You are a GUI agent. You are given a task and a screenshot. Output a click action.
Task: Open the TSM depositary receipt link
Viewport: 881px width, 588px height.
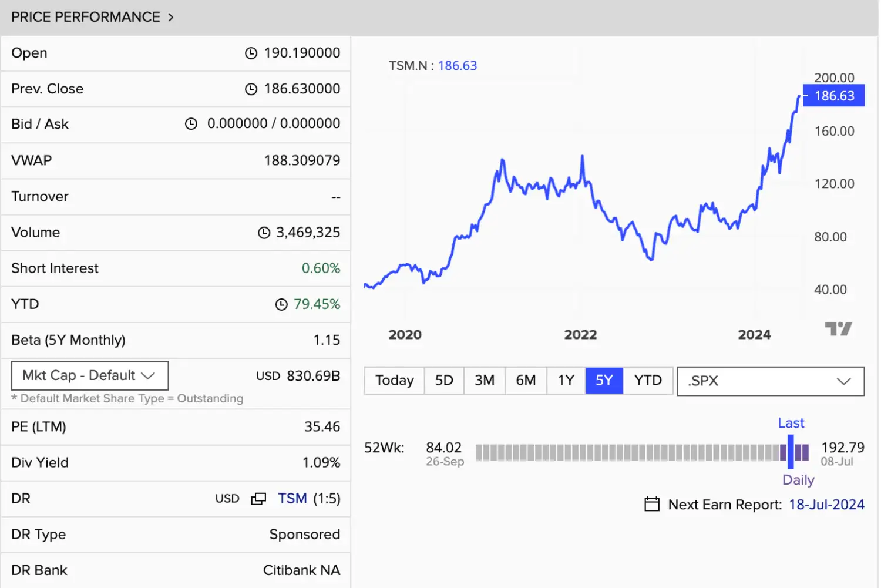292,499
